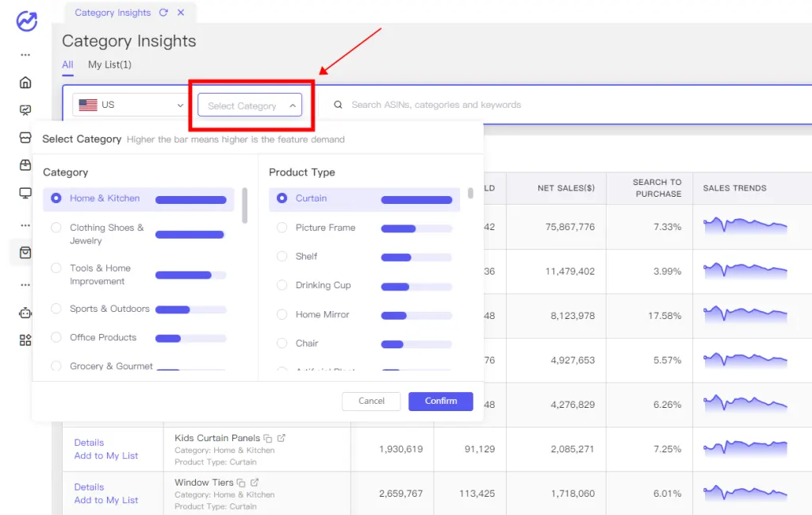Expand the top ellipsis in sidebar

(x=25, y=55)
